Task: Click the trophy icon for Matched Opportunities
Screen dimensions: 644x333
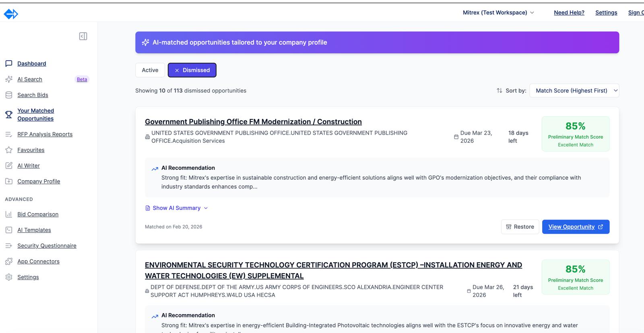Action: coord(9,115)
